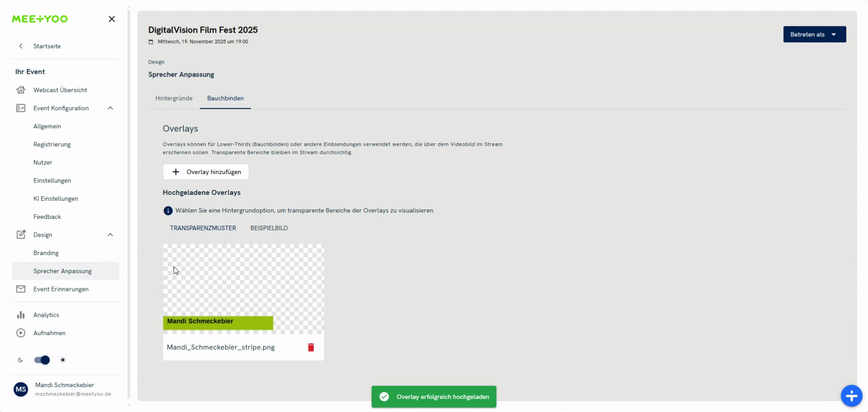Screen dimensions: 868x412
Task: Close the sidebar with the X icon
Action: click(112, 19)
